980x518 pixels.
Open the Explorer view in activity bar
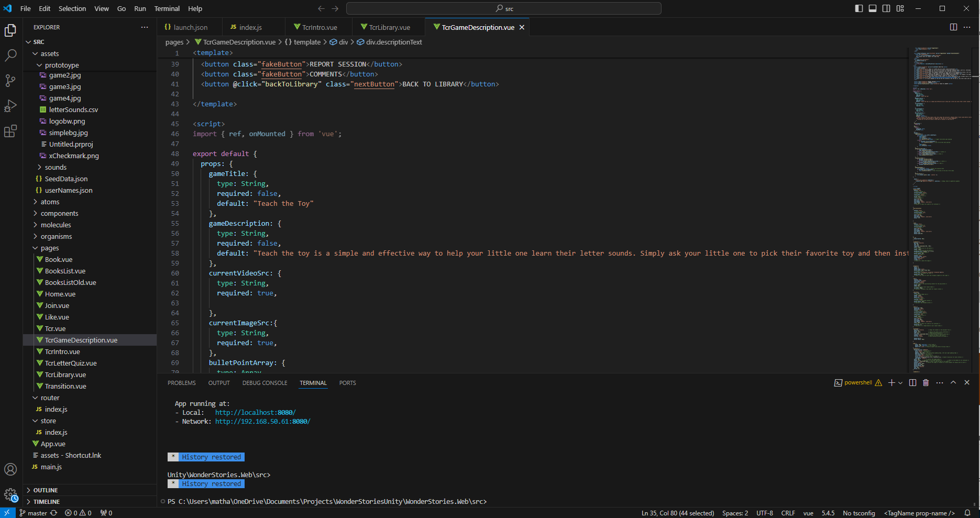tap(10, 30)
